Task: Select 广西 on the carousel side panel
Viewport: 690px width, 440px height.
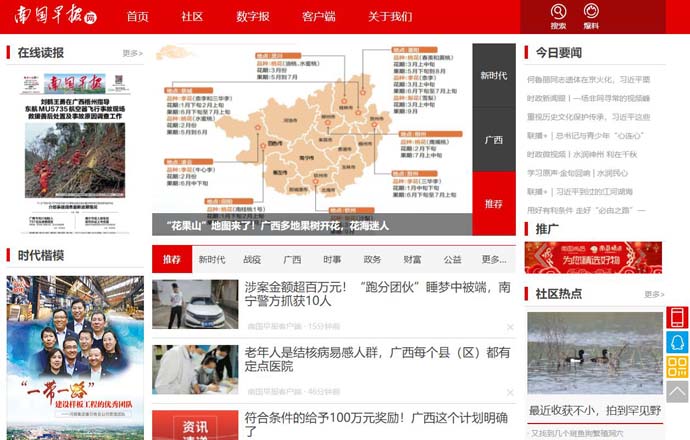Action: [494, 139]
